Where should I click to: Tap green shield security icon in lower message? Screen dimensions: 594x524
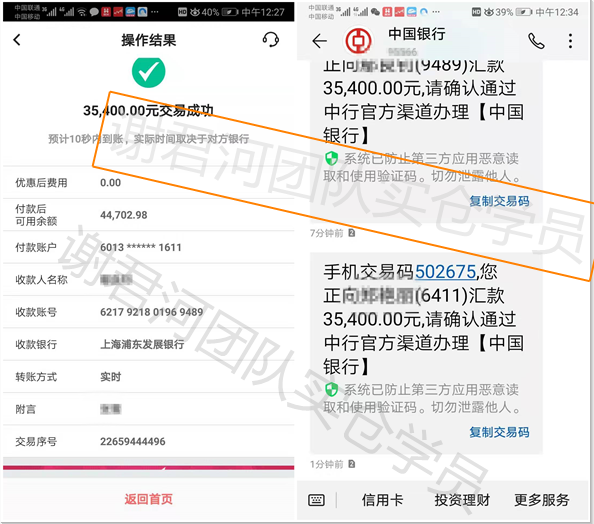[x=331, y=389]
